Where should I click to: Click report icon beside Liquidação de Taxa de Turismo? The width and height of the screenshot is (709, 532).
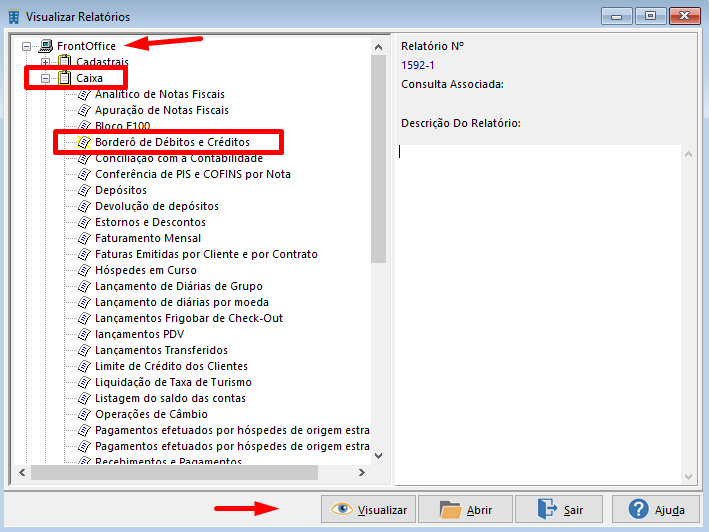click(84, 382)
